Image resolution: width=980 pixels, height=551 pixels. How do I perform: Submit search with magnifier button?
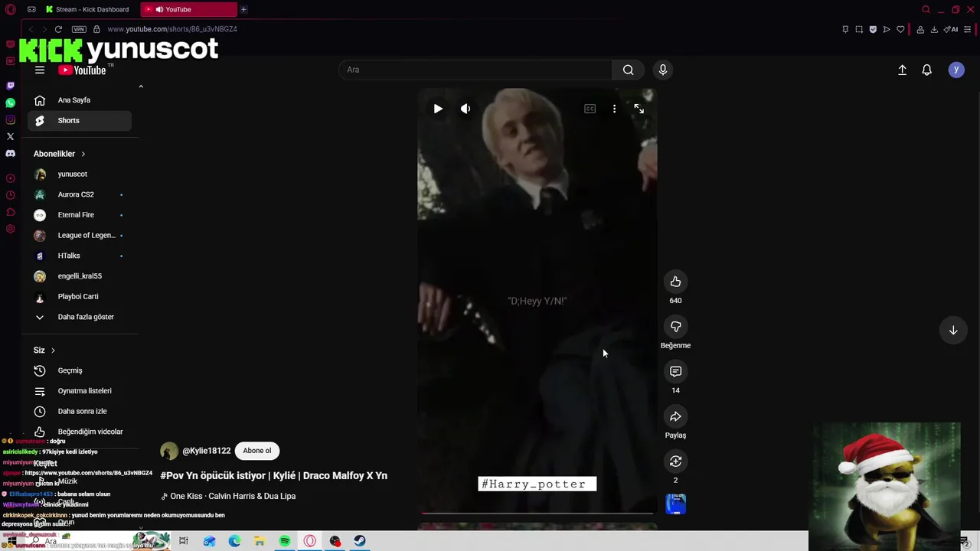[x=628, y=70]
